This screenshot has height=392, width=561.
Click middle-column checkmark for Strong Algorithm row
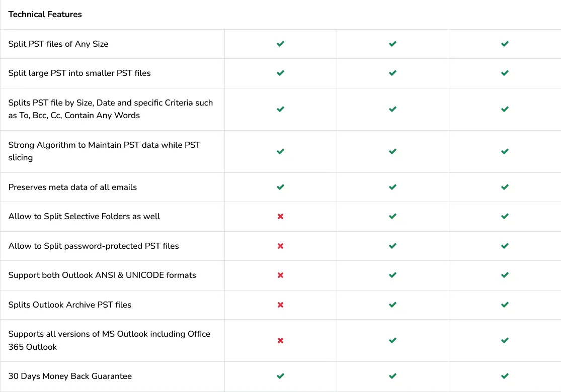coord(393,151)
